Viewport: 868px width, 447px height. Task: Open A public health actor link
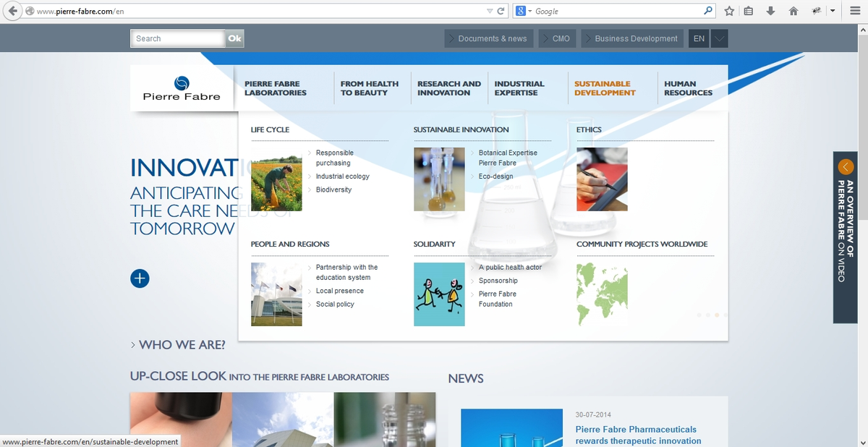(510, 267)
